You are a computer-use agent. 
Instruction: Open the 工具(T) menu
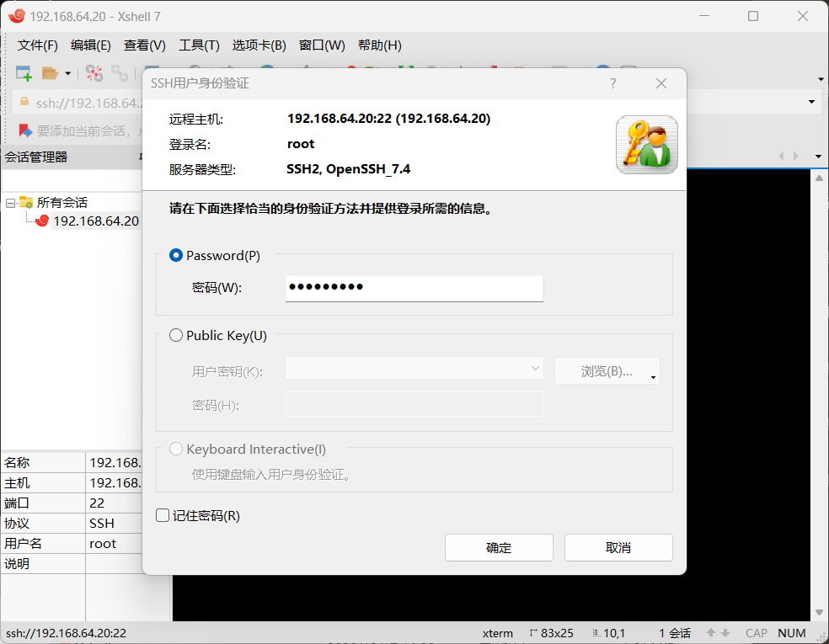[199, 45]
